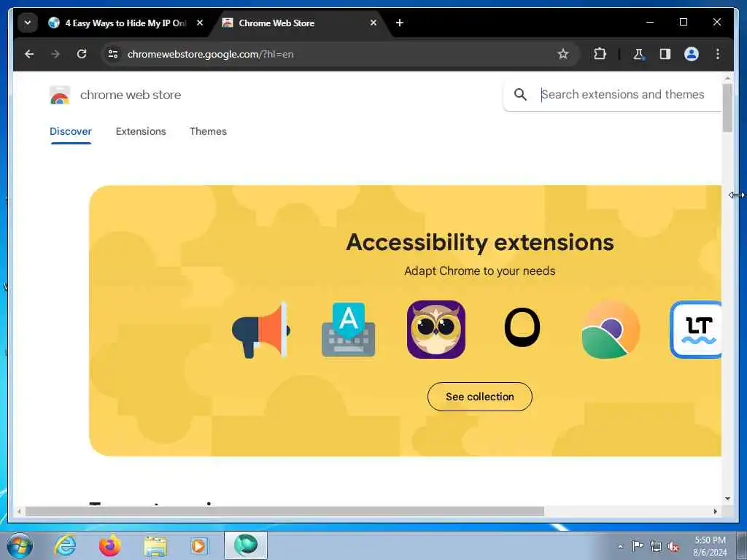Click the vertical scrollbar thumb

click(727, 108)
